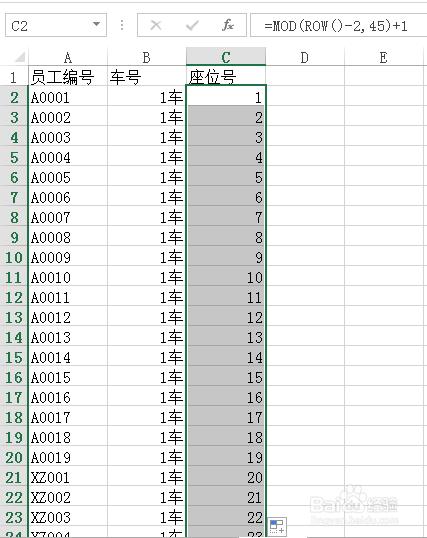This screenshot has height=538, width=427.
Task: Click the Cancel (X) formula icon
Action: pos(156,25)
